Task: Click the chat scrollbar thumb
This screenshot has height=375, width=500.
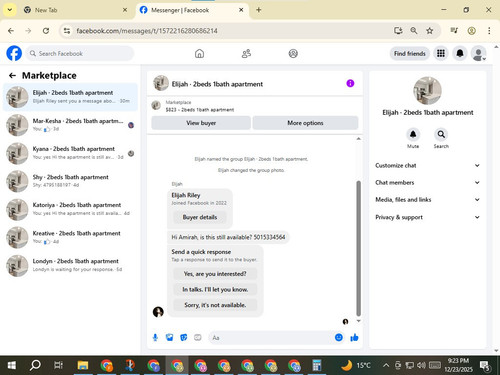Action: 359,248
